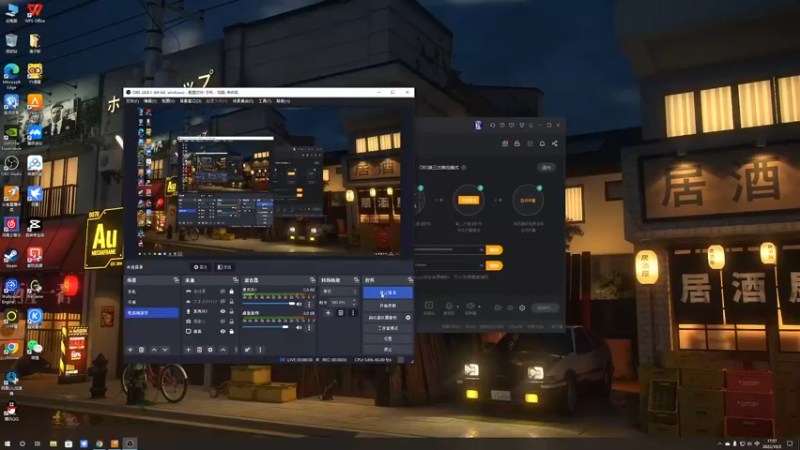Toggle visibility of the second source row

[x=222, y=302]
